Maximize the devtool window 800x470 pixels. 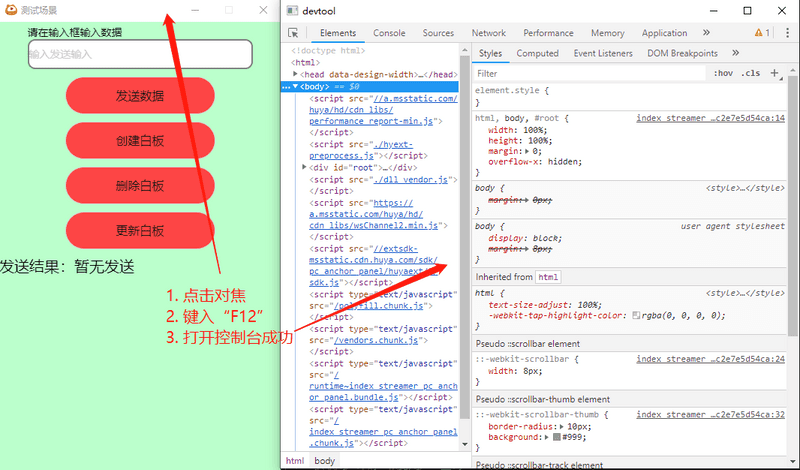(x=747, y=11)
